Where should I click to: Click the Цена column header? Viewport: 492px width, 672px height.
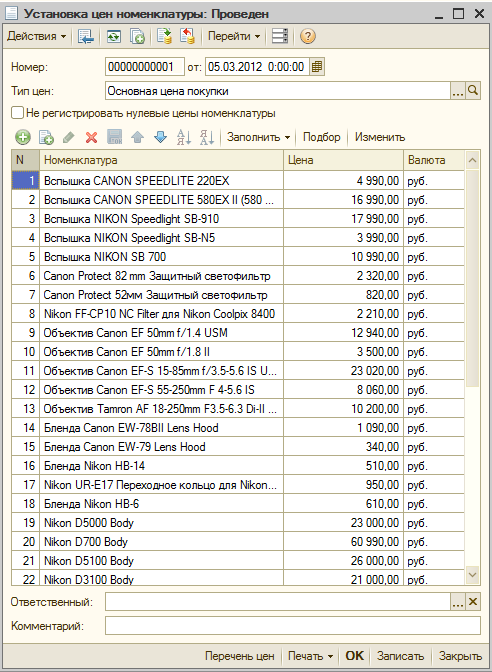tap(343, 160)
